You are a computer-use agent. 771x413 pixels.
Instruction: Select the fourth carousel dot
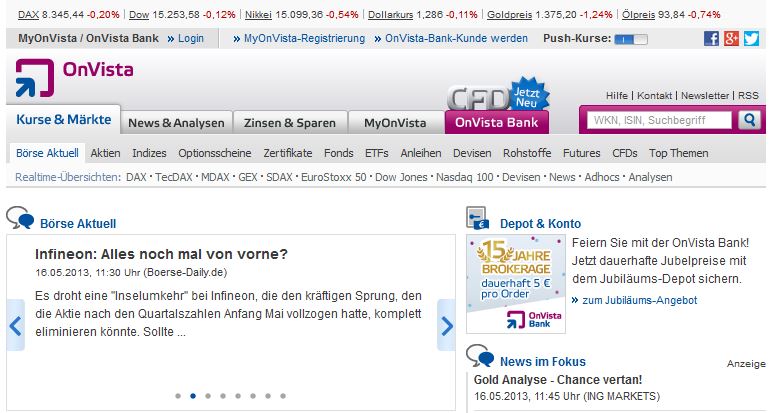tap(223, 396)
